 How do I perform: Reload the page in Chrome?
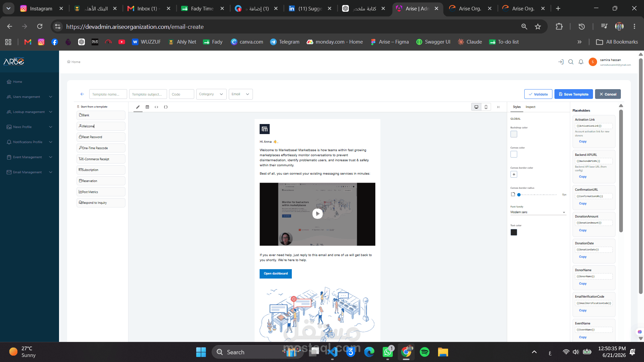coord(40,26)
